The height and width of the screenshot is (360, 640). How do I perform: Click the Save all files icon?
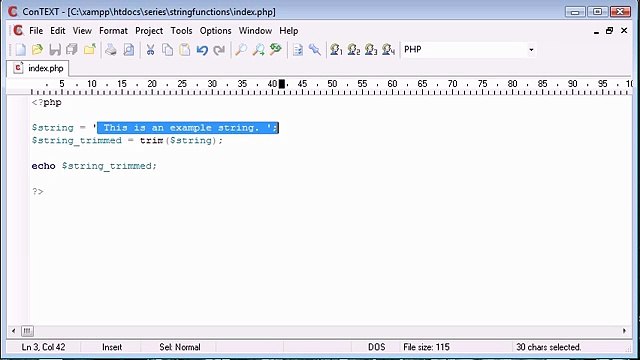(72, 50)
